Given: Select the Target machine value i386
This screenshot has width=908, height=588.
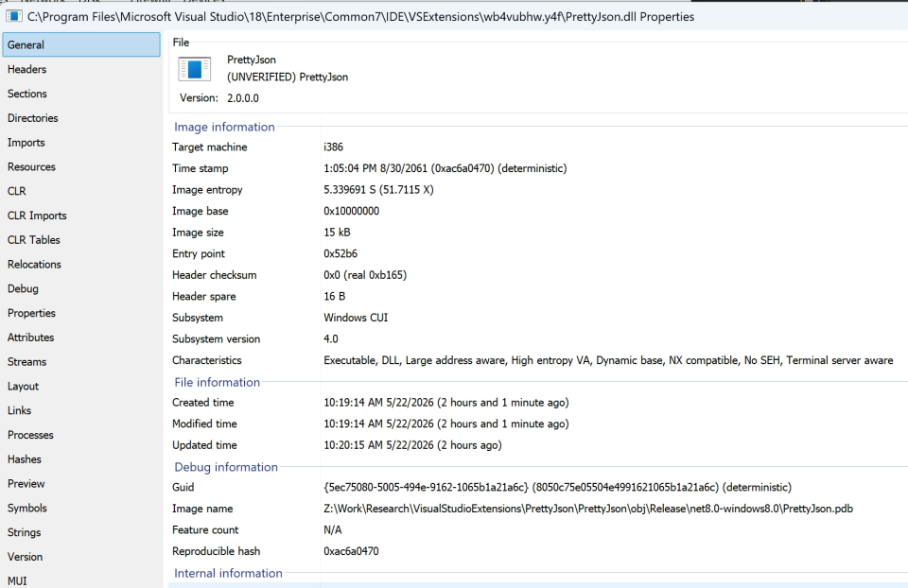Looking at the screenshot, I should point(333,147).
